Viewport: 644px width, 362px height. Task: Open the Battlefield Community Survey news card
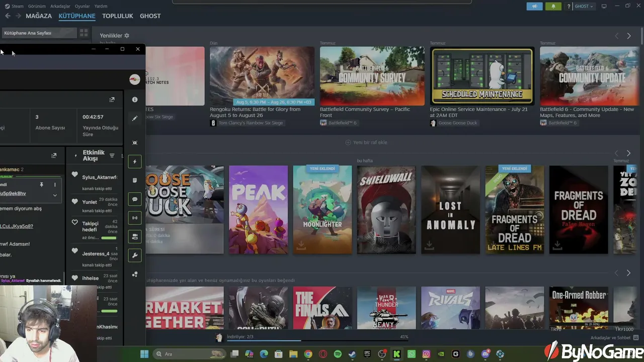pos(372,76)
